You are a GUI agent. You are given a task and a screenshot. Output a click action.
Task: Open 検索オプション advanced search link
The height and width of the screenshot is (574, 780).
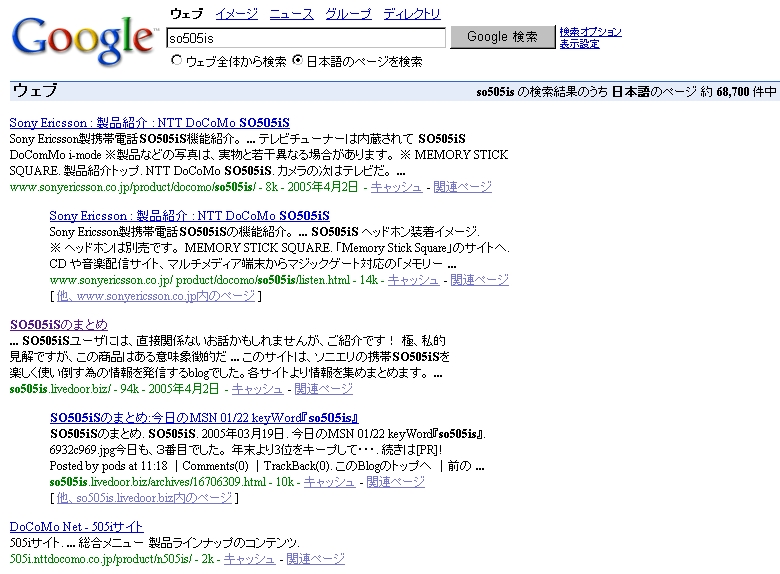click(x=590, y=32)
